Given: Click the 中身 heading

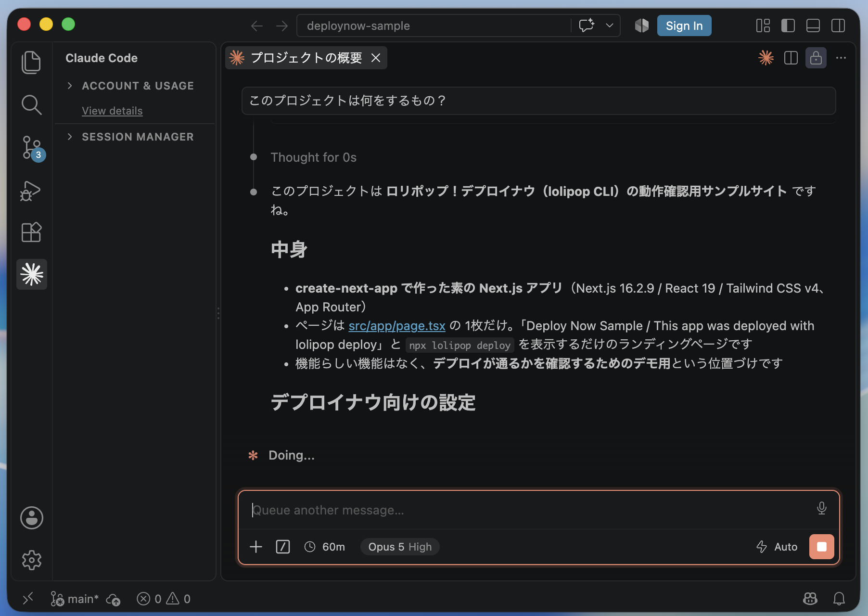Looking at the screenshot, I should (289, 250).
